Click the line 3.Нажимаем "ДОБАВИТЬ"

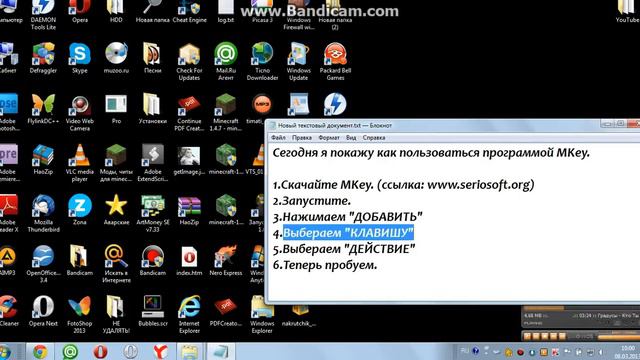tap(348, 217)
